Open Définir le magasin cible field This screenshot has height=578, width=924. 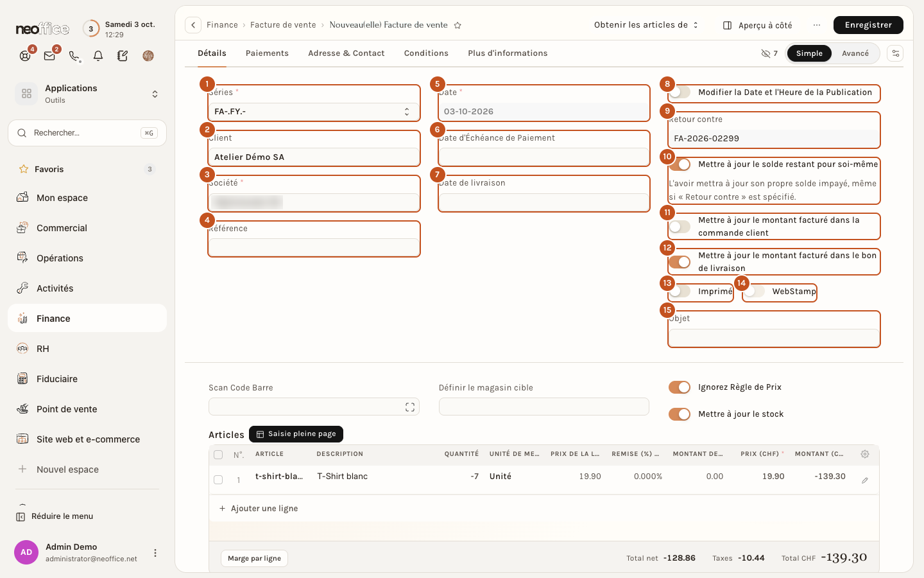tap(544, 407)
